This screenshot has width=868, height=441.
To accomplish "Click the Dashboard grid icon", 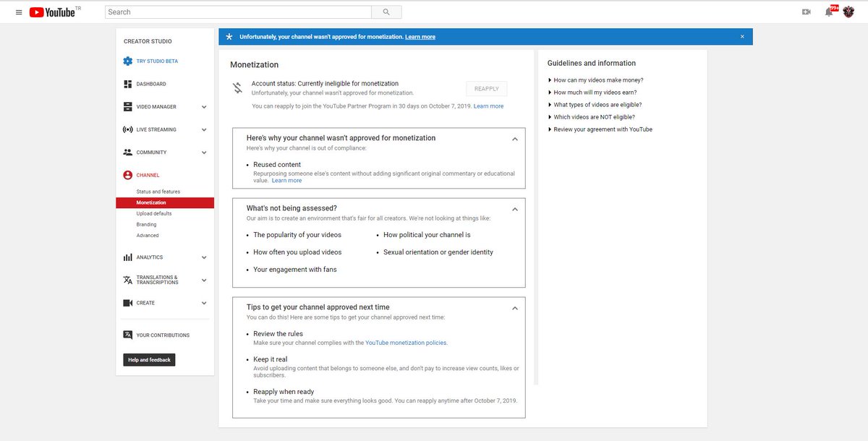I will (x=128, y=84).
